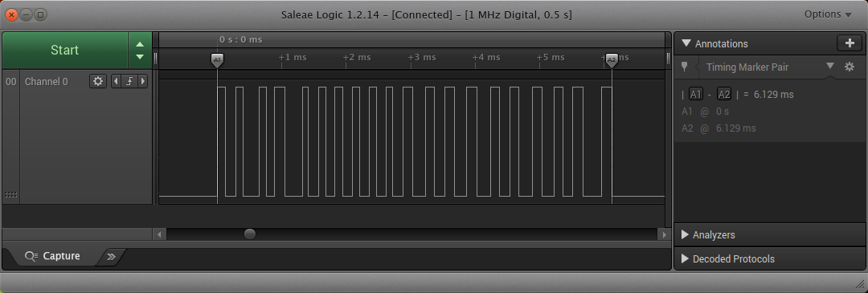Click the A1 @ 0 s entry
The width and height of the screenshot is (868, 293).
pyautogui.click(x=706, y=112)
